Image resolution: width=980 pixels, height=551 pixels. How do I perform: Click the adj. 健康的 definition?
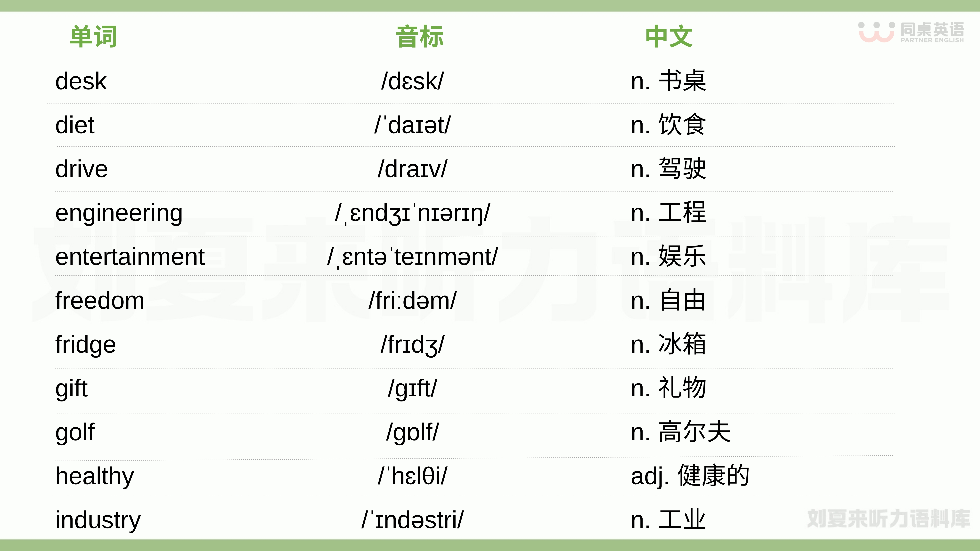pos(690,476)
